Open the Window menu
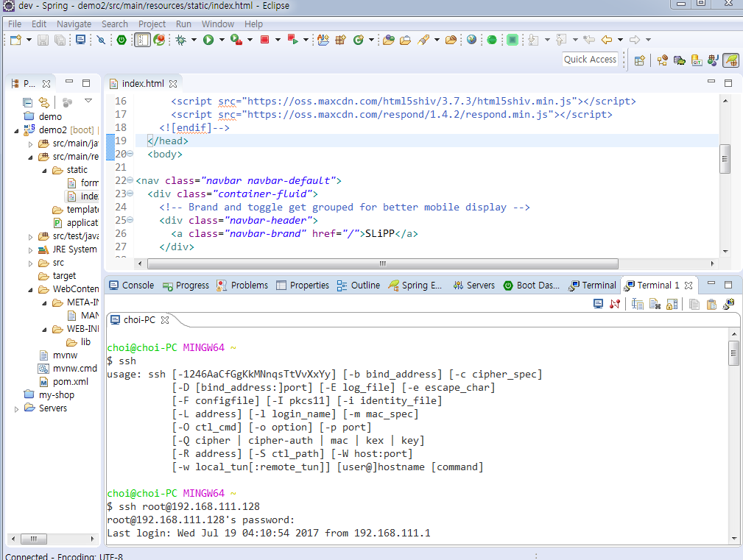 coord(217,24)
